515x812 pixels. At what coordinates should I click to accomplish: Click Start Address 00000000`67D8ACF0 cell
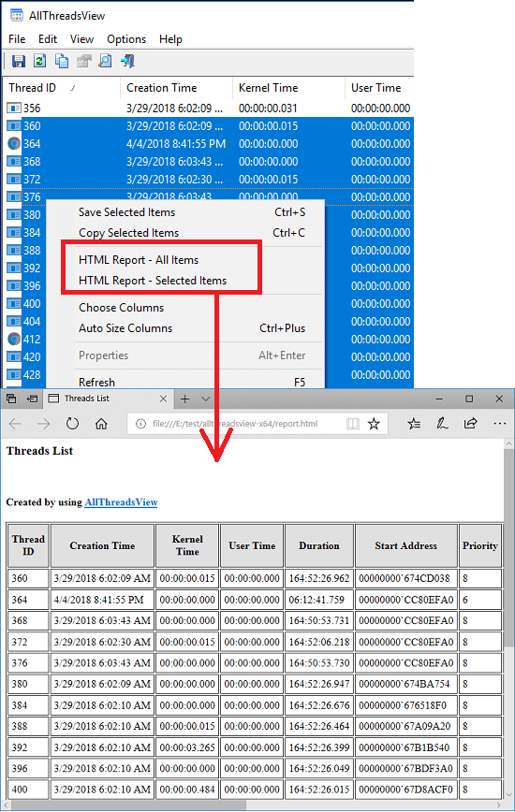[x=406, y=790]
